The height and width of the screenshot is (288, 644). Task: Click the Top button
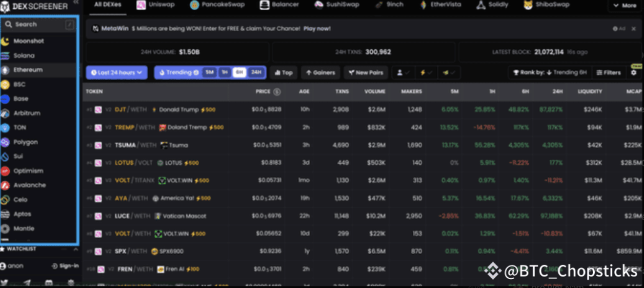point(284,73)
